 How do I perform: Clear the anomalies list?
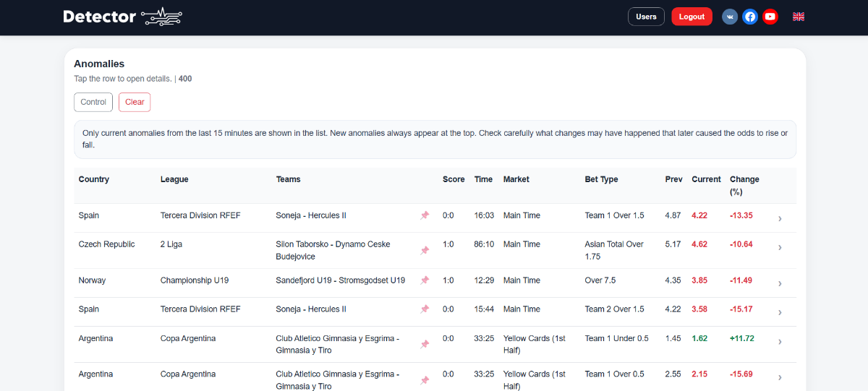pos(135,102)
